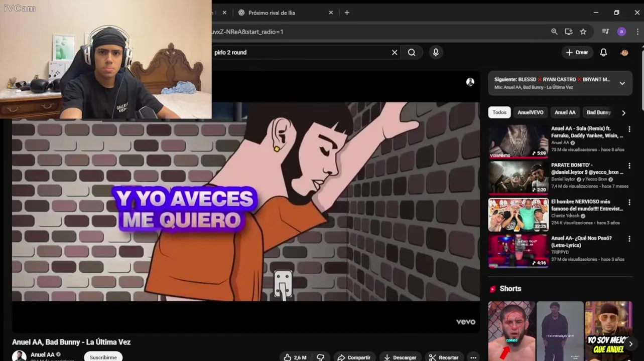Open the Short with bloodied fighter
This screenshot has height=361, width=644.
coord(511,331)
